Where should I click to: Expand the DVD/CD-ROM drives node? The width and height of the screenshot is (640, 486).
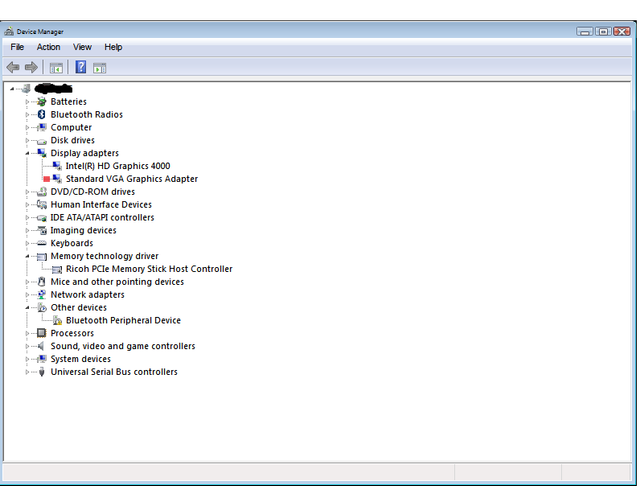(27, 192)
